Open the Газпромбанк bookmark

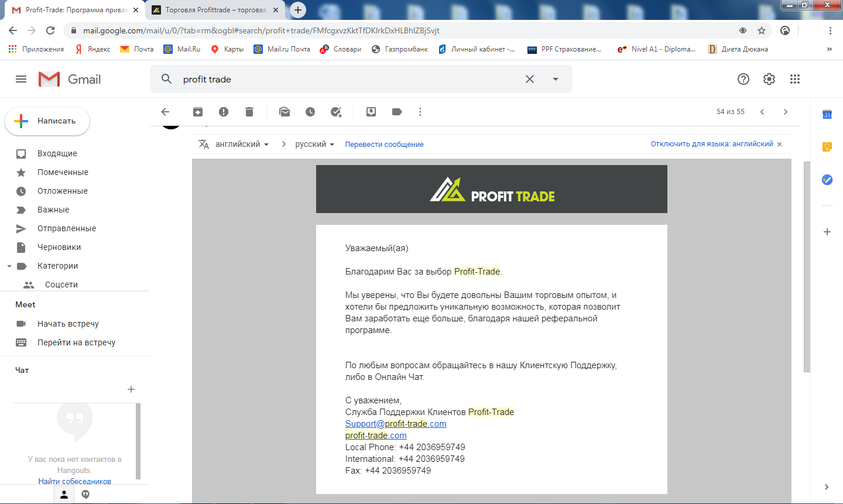click(x=400, y=49)
